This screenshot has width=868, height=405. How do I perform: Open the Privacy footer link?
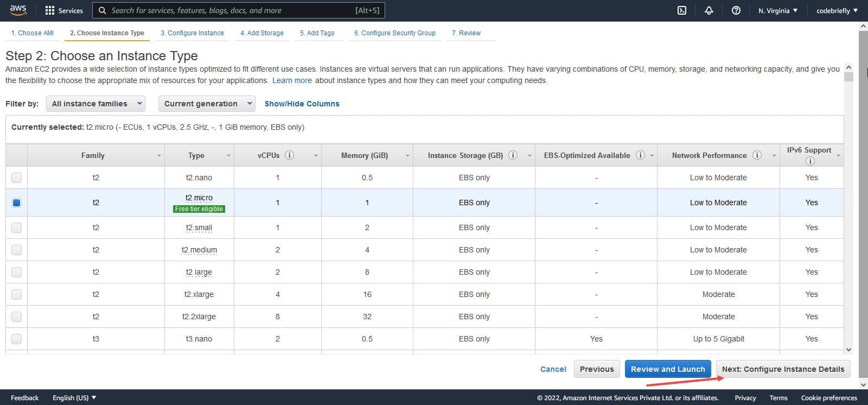tap(745, 397)
